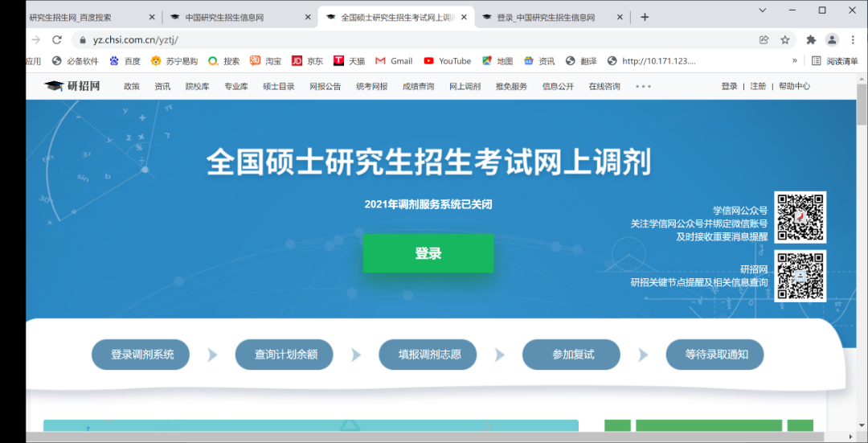The image size is (868, 443).
Task: Open the Chrome three-dot menu
Action: pyautogui.click(x=854, y=40)
